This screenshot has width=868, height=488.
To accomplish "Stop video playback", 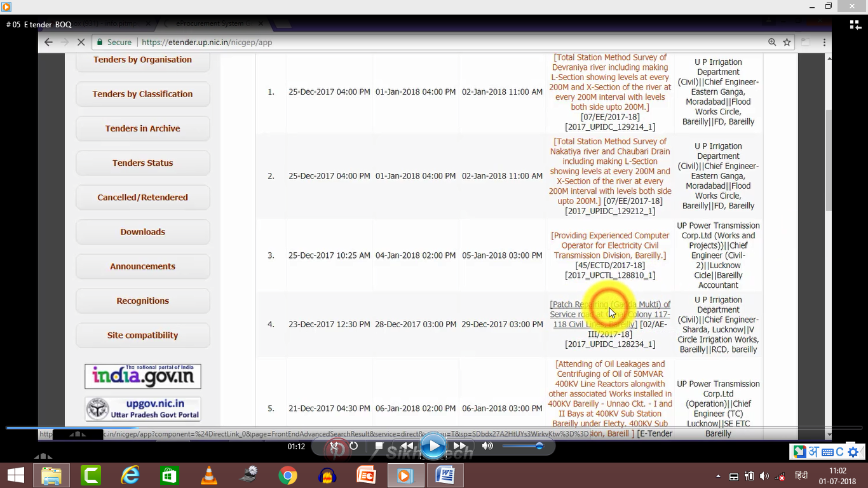I will 379,446.
